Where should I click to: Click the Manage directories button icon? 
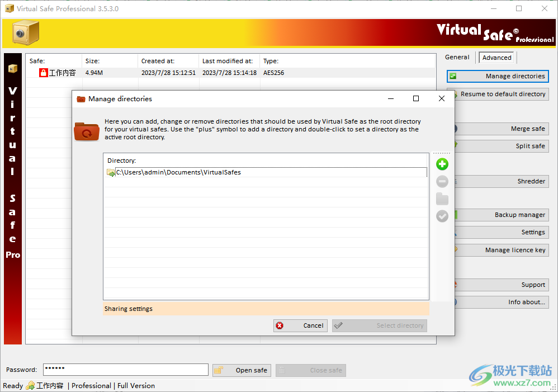coord(453,76)
